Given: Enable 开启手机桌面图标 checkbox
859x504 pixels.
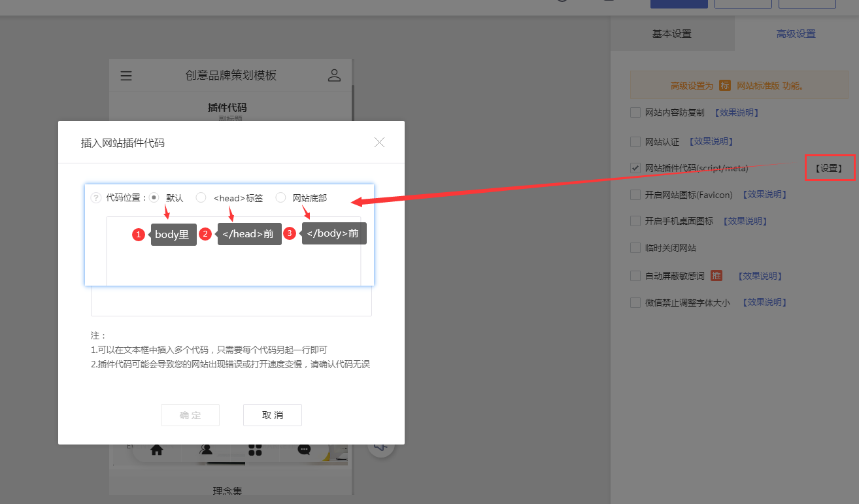Looking at the screenshot, I should point(635,221).
